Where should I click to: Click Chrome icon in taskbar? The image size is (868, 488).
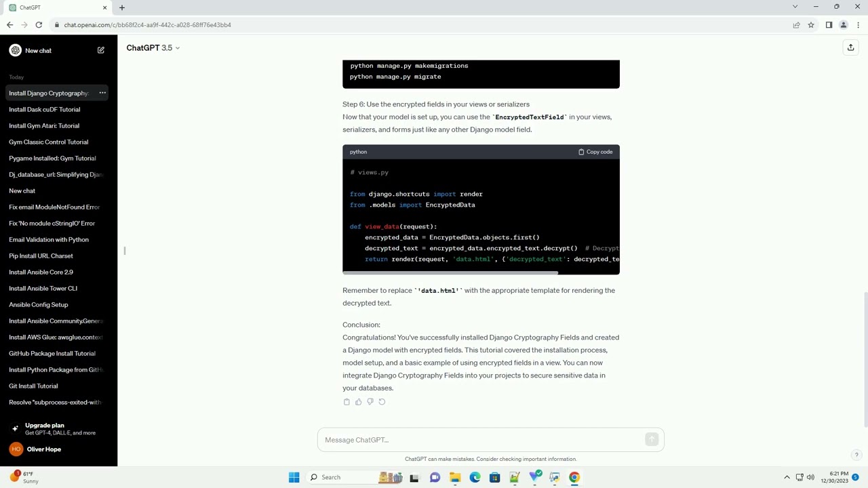pos(574,477)
